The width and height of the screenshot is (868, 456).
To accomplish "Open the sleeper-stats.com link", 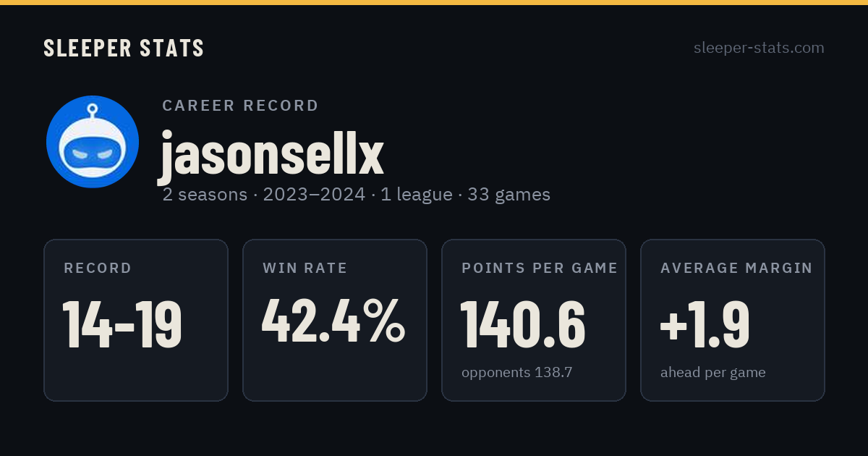I will (759, 48).
